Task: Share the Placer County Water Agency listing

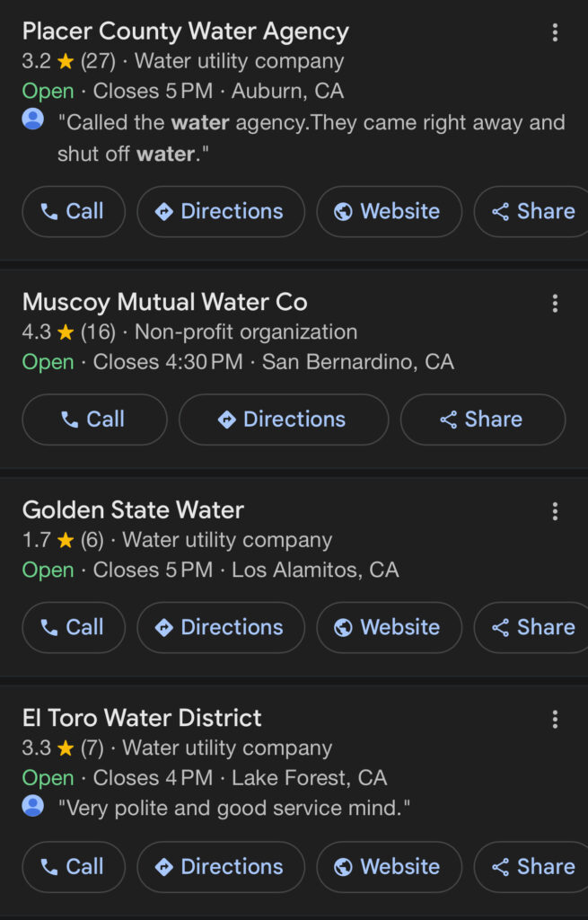Action: point(533,212)
